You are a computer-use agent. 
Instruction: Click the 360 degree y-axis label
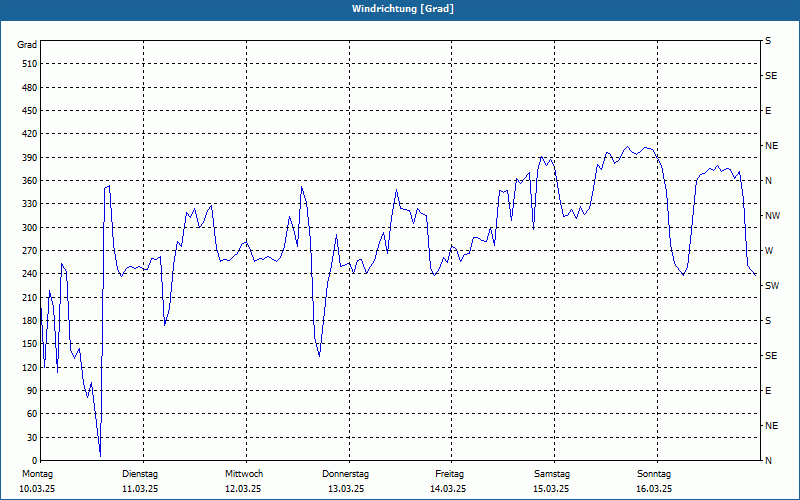click(30, 181)
